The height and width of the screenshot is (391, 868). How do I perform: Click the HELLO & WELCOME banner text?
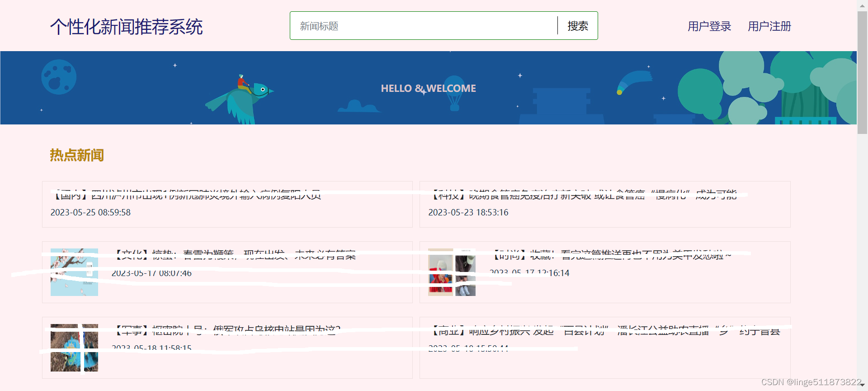pyautogui.click(x=428, y=88)
